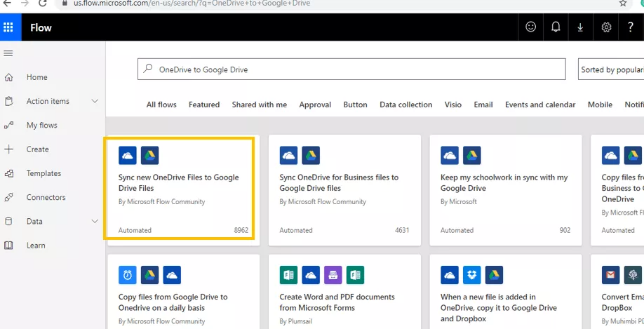Select the Mobile category tab
This screenshot has width=644, height=329.
[600, 105]
